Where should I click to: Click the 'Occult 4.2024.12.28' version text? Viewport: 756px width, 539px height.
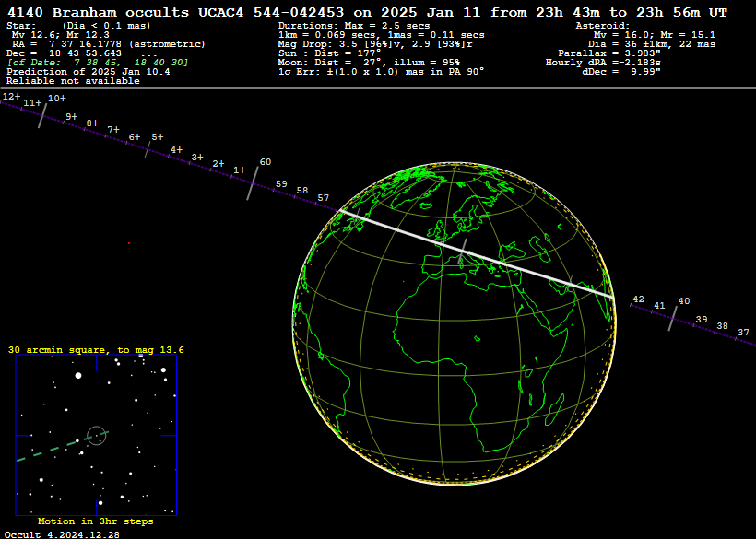(62, 534)
